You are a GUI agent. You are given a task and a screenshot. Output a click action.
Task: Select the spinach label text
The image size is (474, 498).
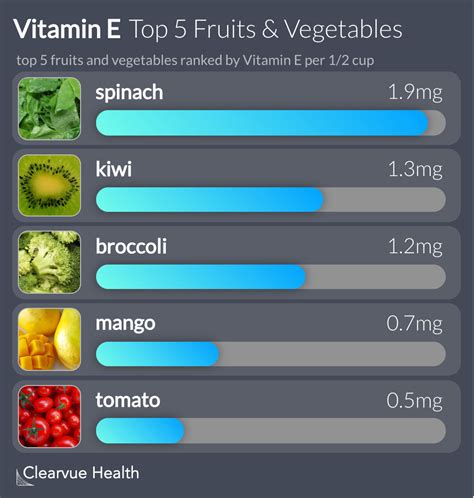coord(129,93)
